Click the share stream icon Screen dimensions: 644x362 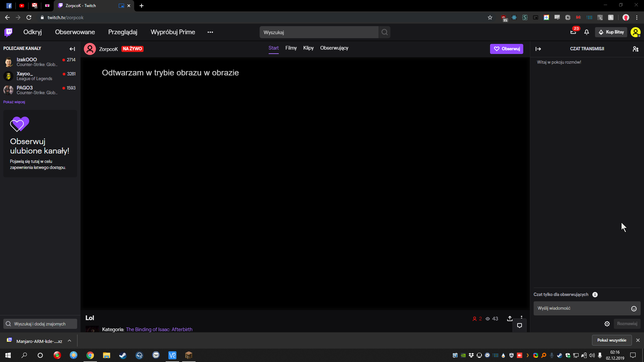510,318
